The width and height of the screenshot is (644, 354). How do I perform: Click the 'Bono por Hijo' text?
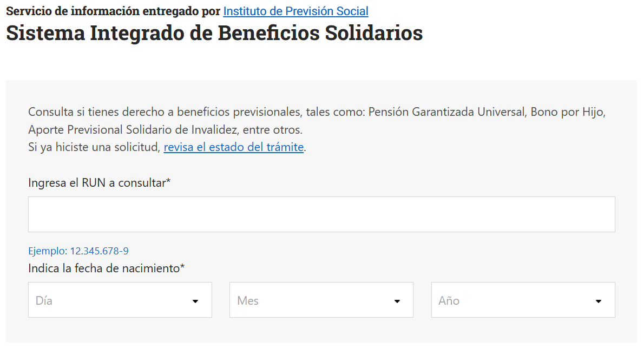567,113
